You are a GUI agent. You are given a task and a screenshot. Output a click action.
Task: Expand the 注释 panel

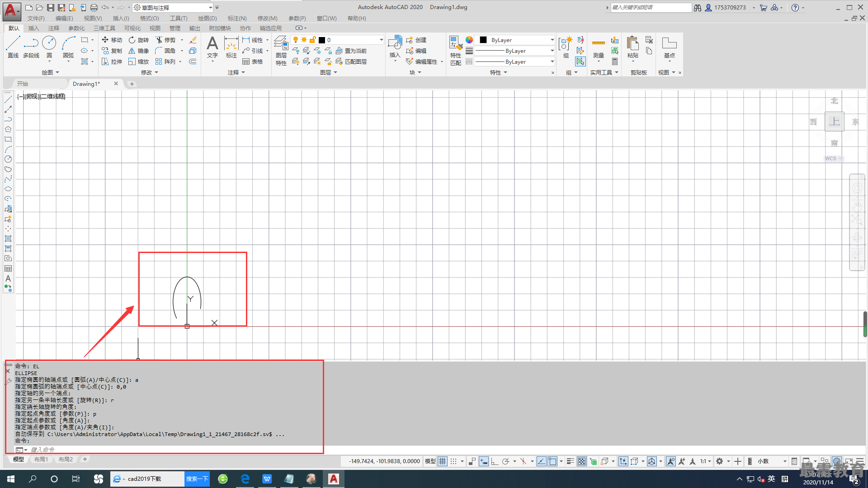coord(236,72)
